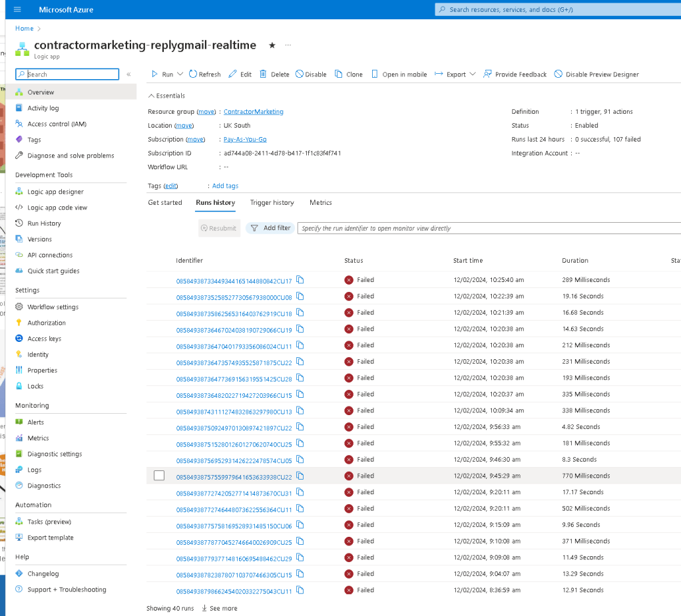The height and width of the screenshot is (616, 681).
Task: Copy identifier of the 10:25:40 am run
Action: click(300, 280)
